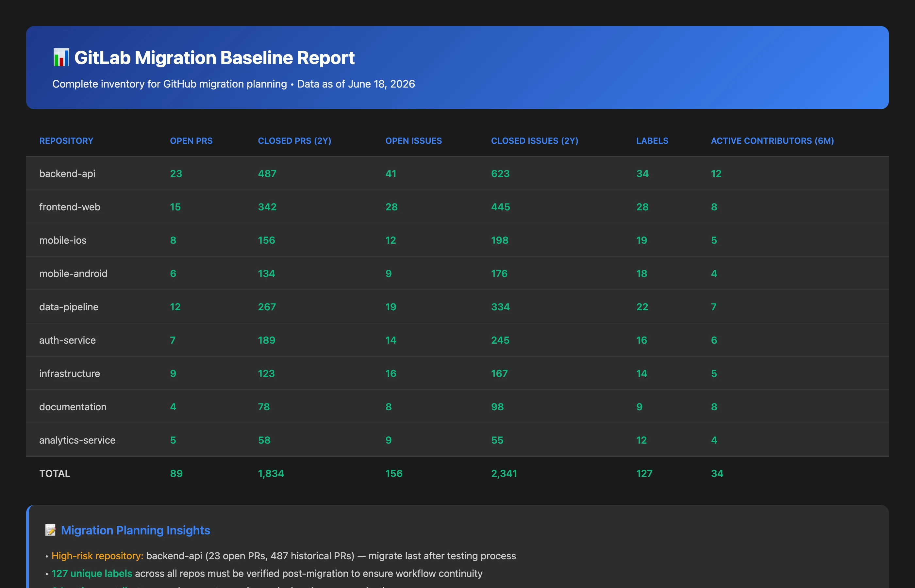This screenshot has width=915, height=588.
Task: Click auth-service closed PRs value 189
Action: tap(267, 340)
